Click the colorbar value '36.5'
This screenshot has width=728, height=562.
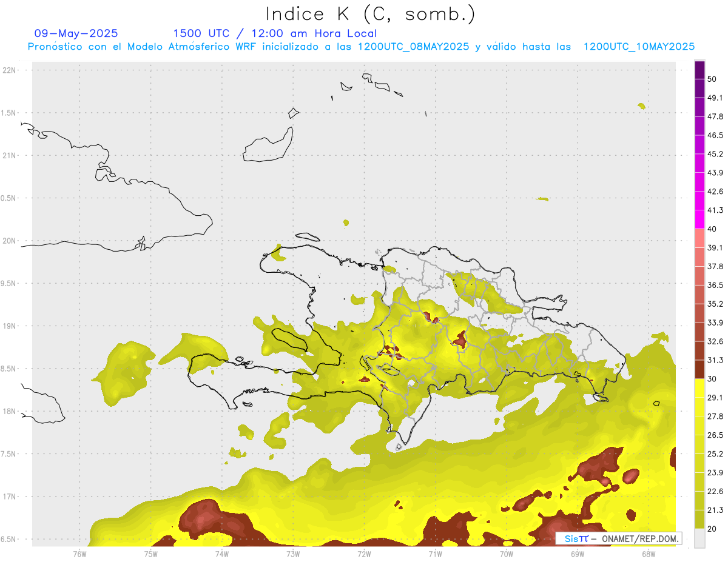715,286
